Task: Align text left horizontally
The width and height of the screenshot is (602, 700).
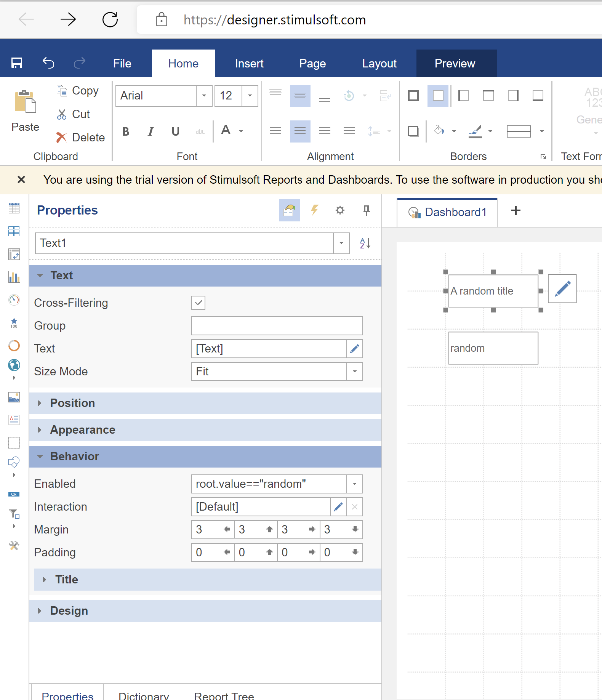Action: (x=275, y=131)
